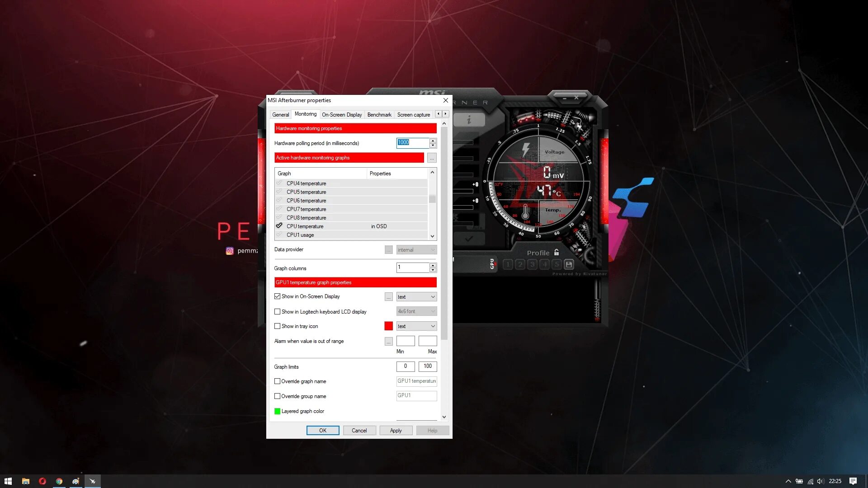This screenshot has height=488, width=868.
Task: Open the On-Screen Display text format dropdown
Action: tap(416, 297)
